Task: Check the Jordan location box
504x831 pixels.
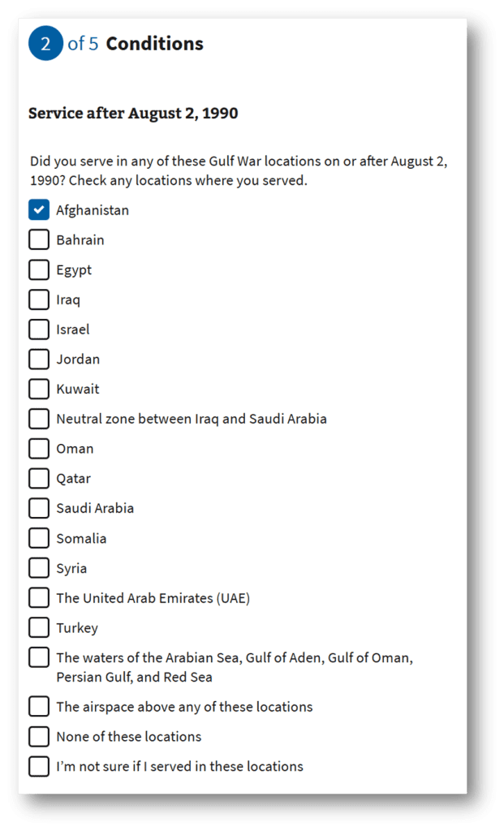Action: pos(38,359)
